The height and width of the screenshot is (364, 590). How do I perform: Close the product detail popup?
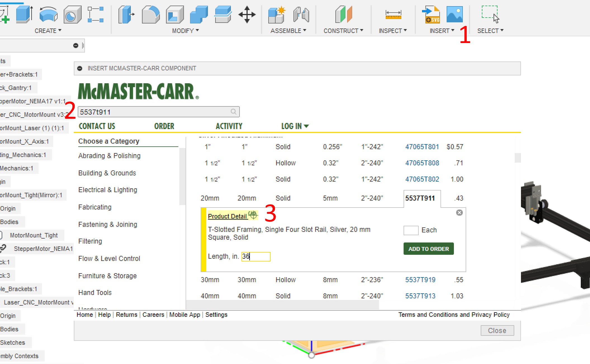tap(459, 213)
